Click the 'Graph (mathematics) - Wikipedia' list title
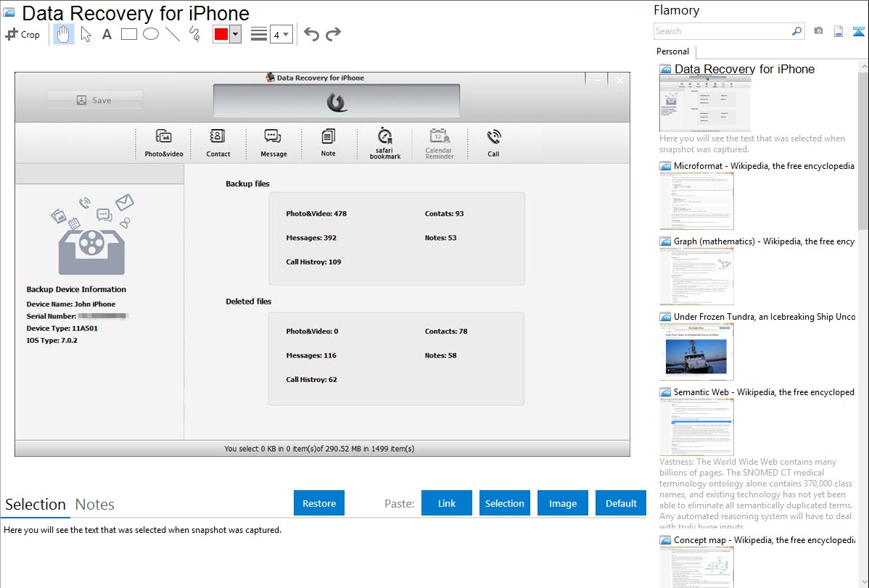869x588 pixels. pyautogui.click(x=764, y=241)
